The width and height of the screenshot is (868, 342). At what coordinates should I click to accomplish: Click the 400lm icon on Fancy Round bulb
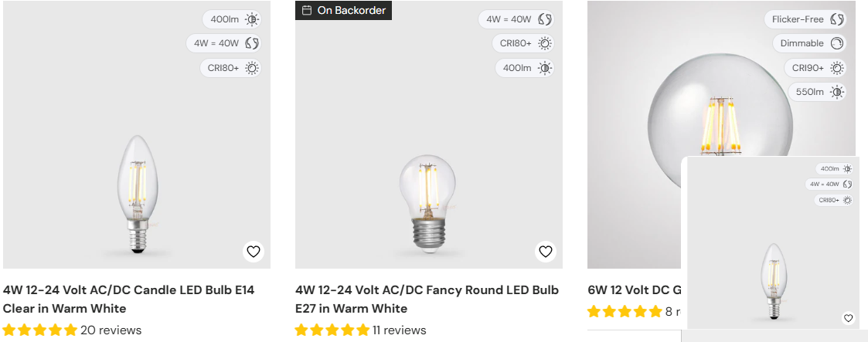545,68
